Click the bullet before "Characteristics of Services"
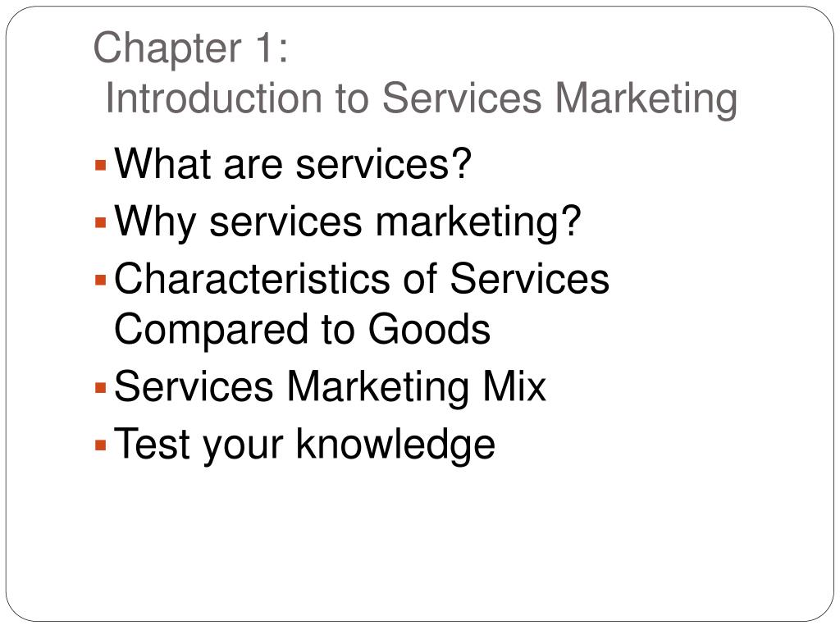840x630 pixels. point(101,280)
